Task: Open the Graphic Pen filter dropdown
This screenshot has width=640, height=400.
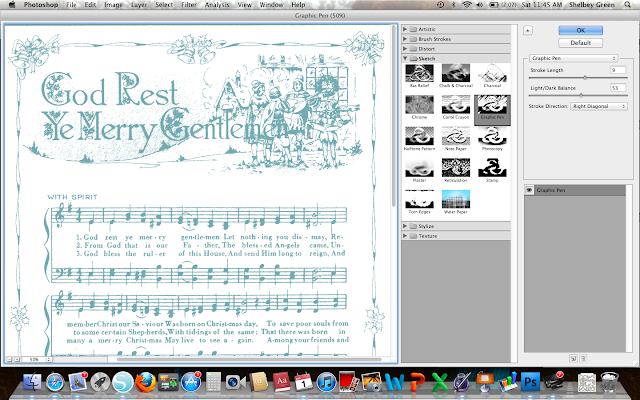Action: tap(573, 58)
